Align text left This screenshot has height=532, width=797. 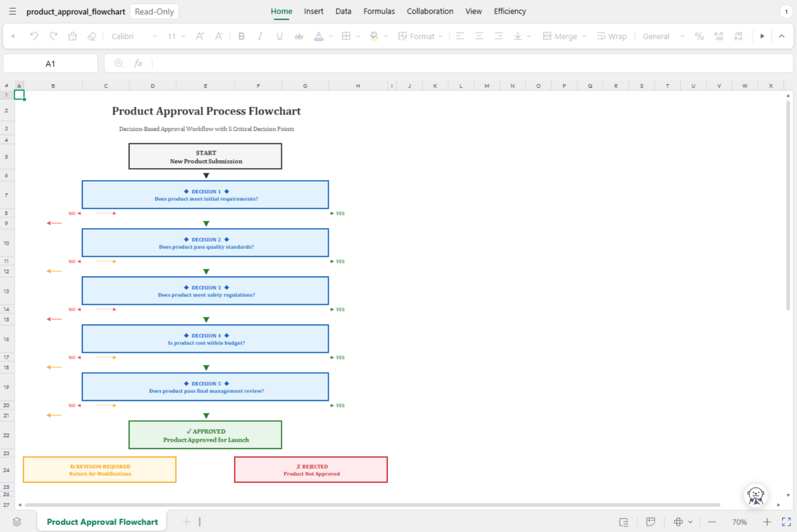pyautogui.click(x=460, y=36)
